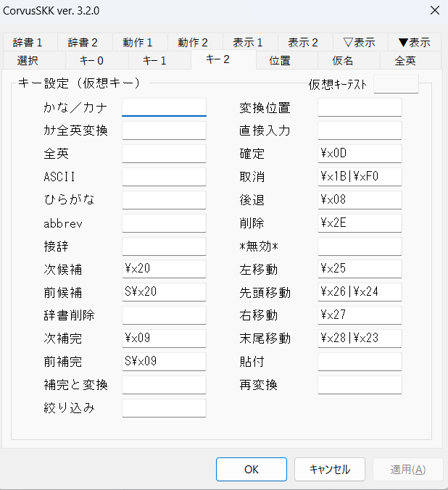Focus the 辞書削除 input field
Viewport: 448px width, 490px height.
(x=164, y=315)
